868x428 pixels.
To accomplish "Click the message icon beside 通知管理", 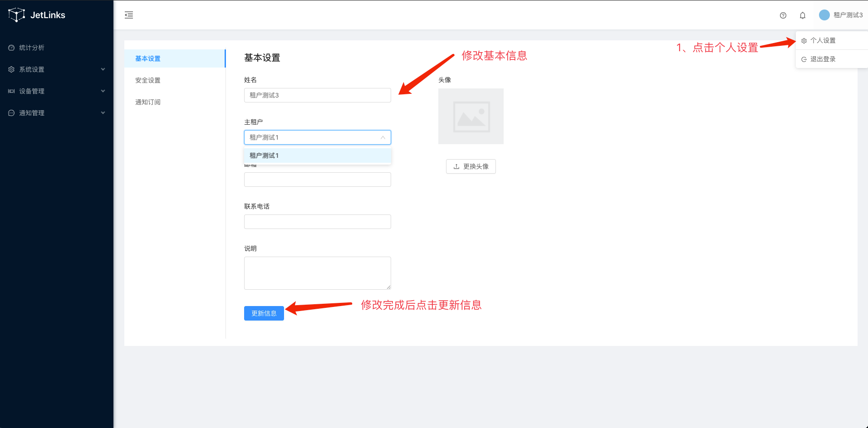I will [11, 113].
